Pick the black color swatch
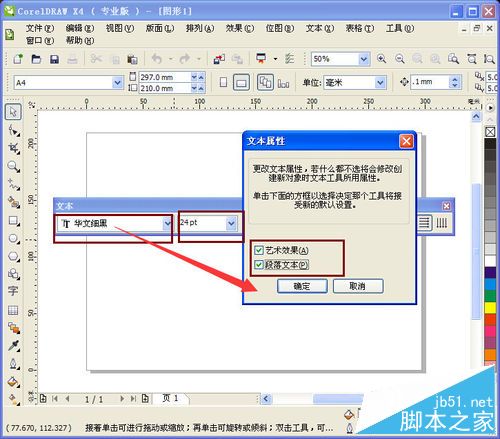 (490, 144)
